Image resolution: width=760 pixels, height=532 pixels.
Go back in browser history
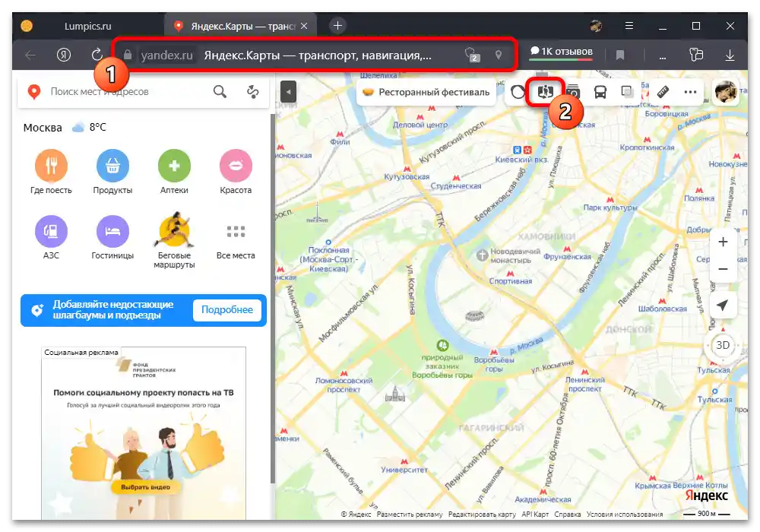[x=30, y=55]
